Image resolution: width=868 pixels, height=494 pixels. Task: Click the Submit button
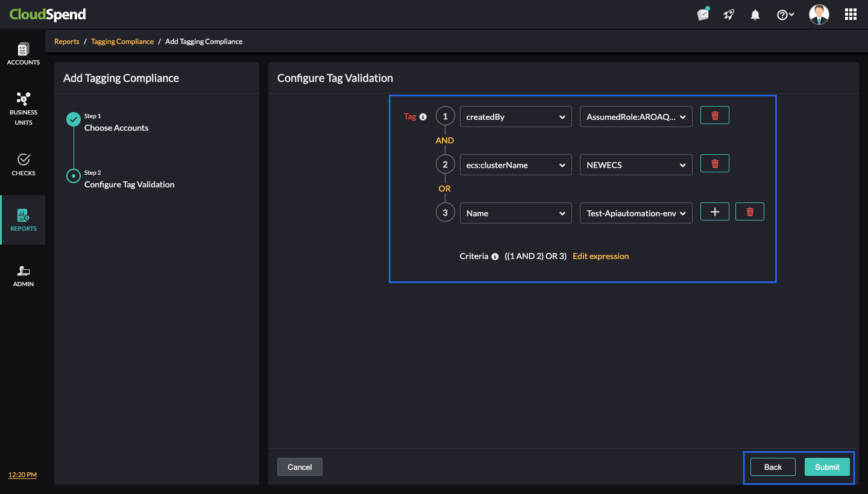coord(826,467)
